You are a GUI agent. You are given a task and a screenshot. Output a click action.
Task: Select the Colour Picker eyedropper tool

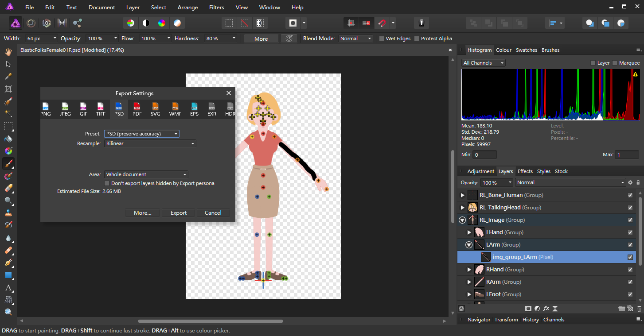click(x=8, y=77)
